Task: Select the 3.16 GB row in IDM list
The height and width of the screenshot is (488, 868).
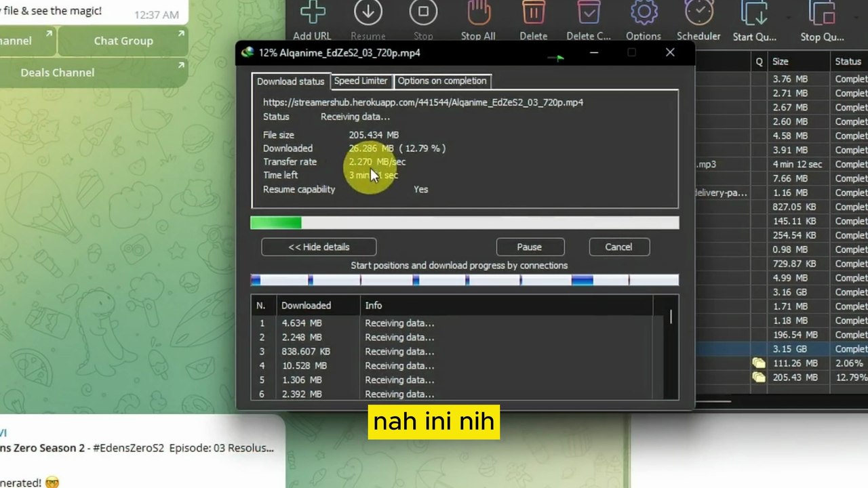Action: 783,293
